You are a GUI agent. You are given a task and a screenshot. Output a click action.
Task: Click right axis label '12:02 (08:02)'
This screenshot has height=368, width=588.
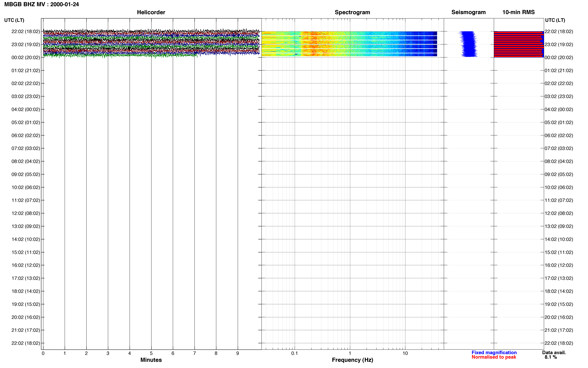point(559,213)
